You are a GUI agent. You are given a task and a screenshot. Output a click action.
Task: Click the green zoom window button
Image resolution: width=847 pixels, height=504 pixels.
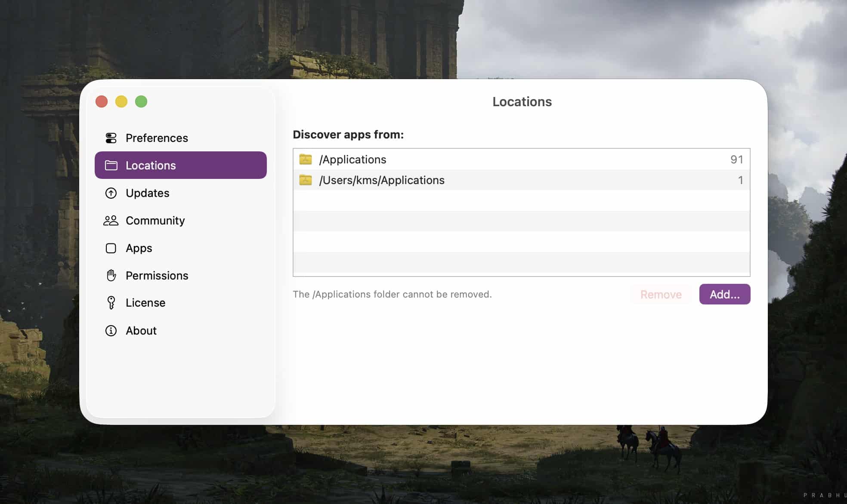click(x=141, y=101)
